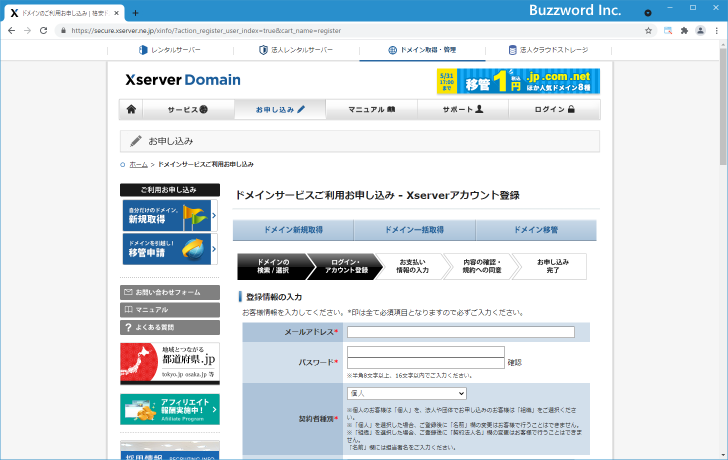The height and width of the screenshot is (460, 728).
Task: Open a new browser tab with plus
Action: point(135,13)
